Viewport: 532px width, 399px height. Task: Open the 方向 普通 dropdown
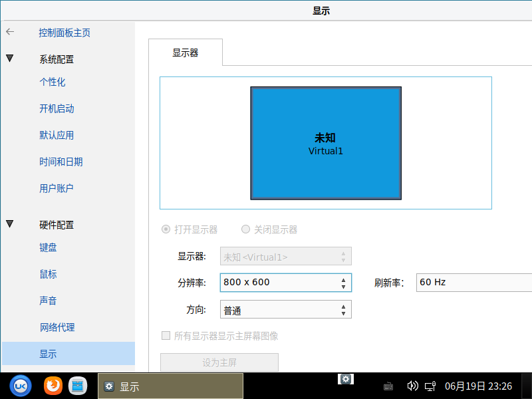coord(286,309)
